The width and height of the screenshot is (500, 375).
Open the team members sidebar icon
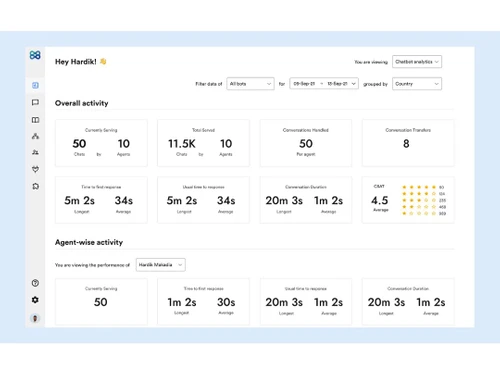[x=35, y=152]
